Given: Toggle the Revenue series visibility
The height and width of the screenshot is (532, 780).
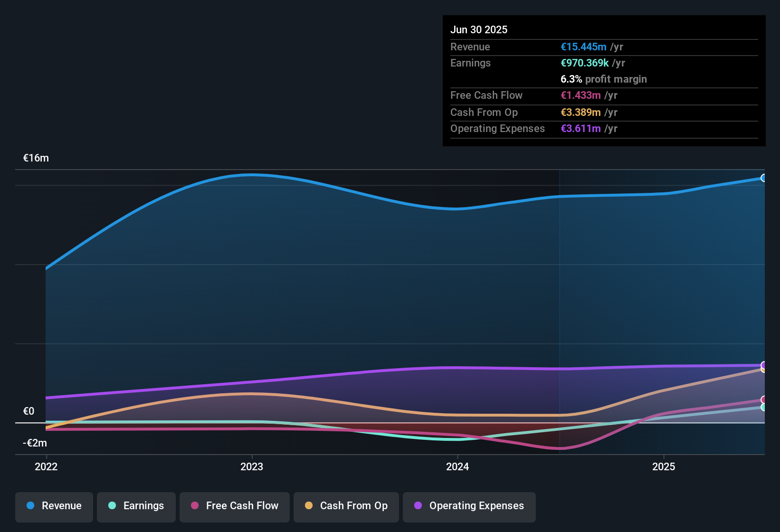Looking at the screenshot, I should [54, 506].
